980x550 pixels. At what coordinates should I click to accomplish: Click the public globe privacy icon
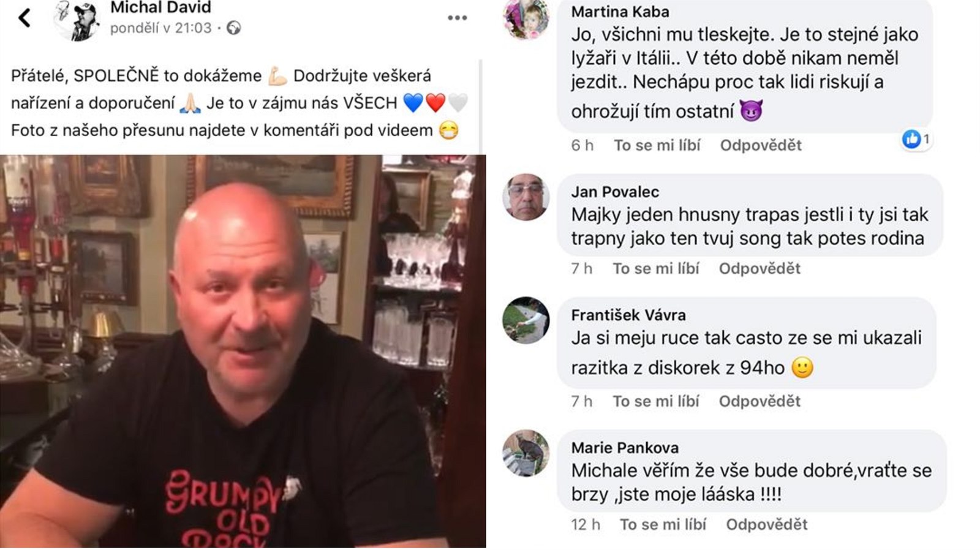pyautogui.click(x=234, y=28)
